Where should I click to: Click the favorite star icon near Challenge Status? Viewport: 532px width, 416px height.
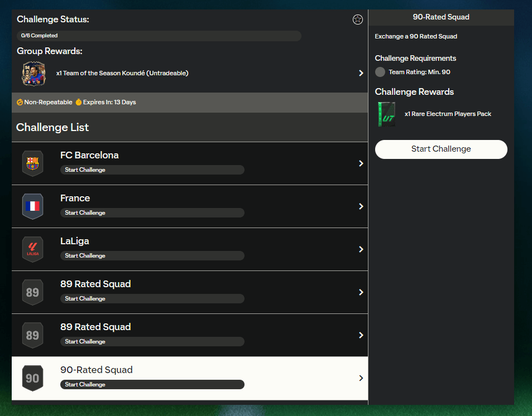click(358, 20)
